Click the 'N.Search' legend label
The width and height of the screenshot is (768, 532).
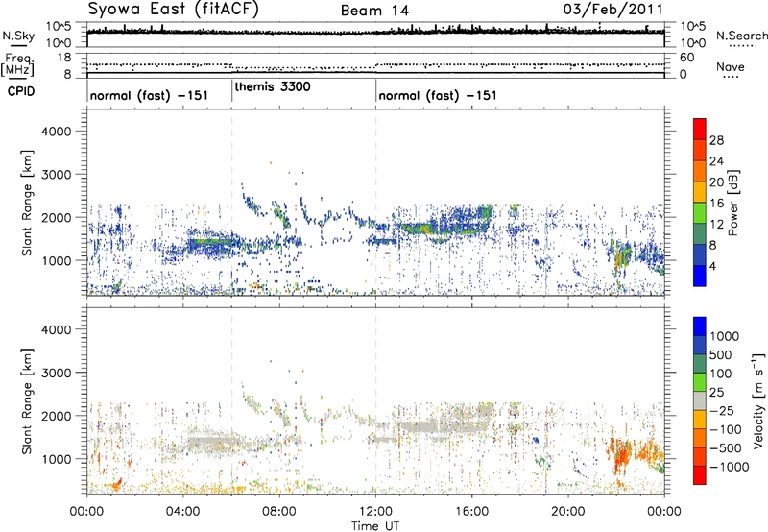click(x=741, y=36)
